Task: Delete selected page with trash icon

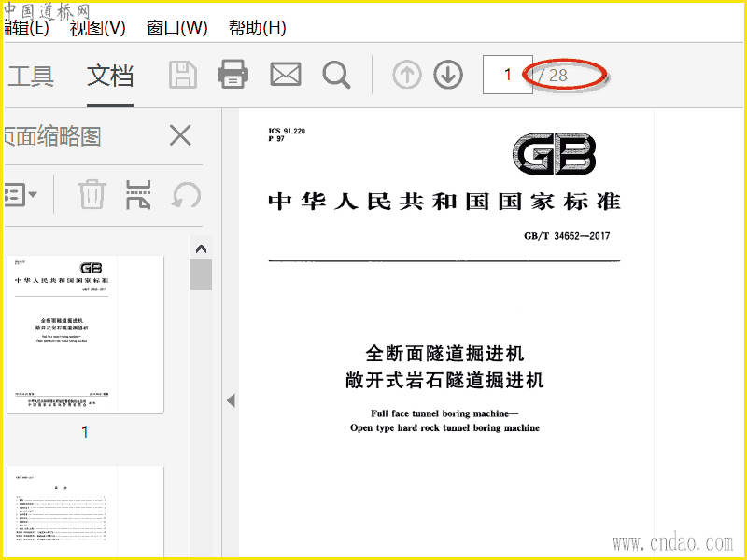Action: pos(92,194)
